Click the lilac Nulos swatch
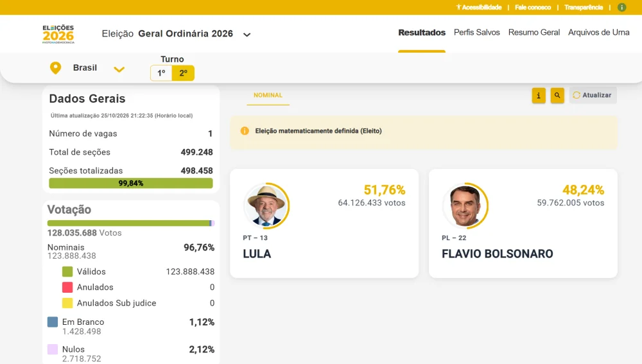The image size is (642, 364). pos(53,349)
